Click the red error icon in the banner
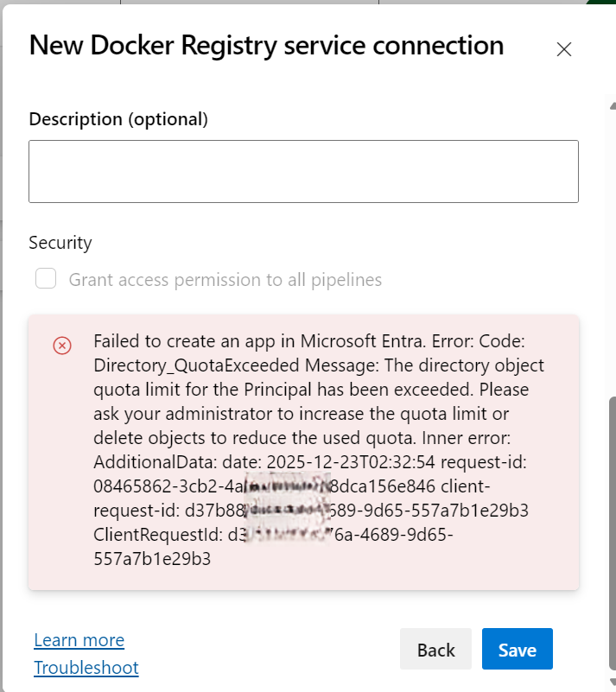Screen dimensions: 616x692 [x=62, y=346]
